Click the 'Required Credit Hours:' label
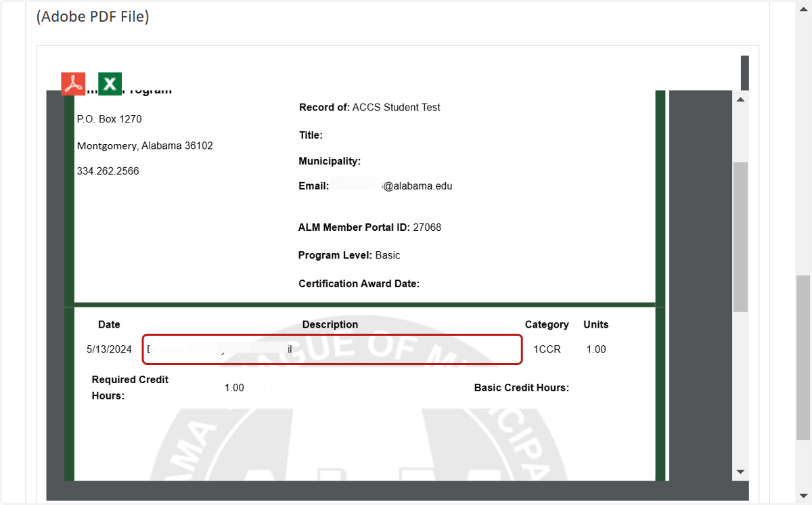 point(131,388)
